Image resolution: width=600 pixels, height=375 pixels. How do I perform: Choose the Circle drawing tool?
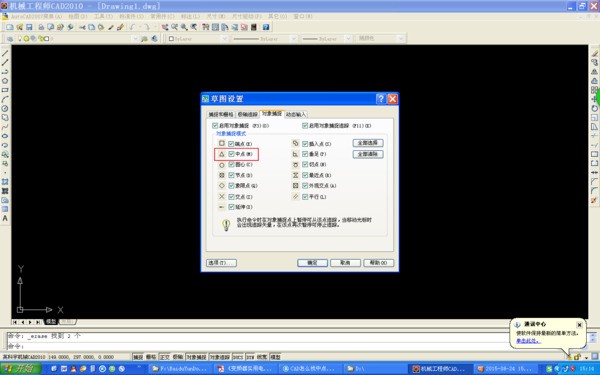[5, 109]
